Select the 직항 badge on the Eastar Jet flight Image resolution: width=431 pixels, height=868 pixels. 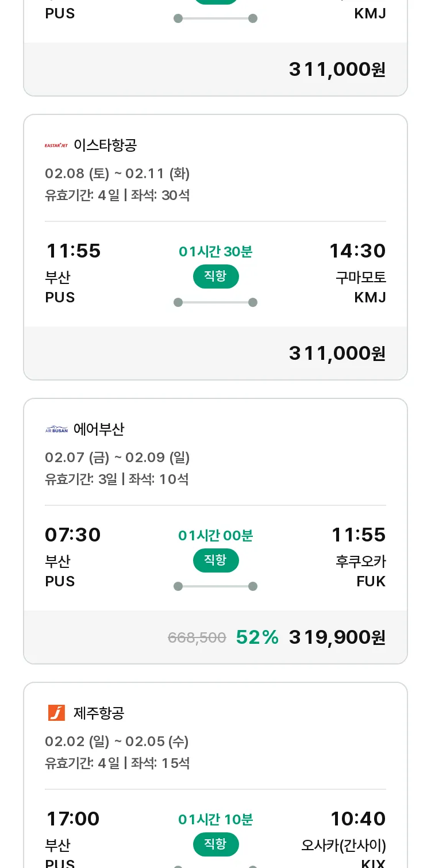[215, 276]
